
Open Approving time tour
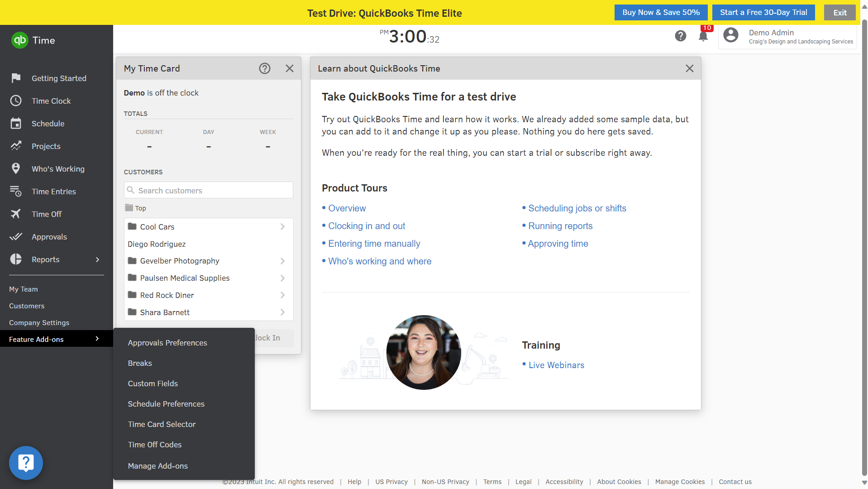[558, 244]
